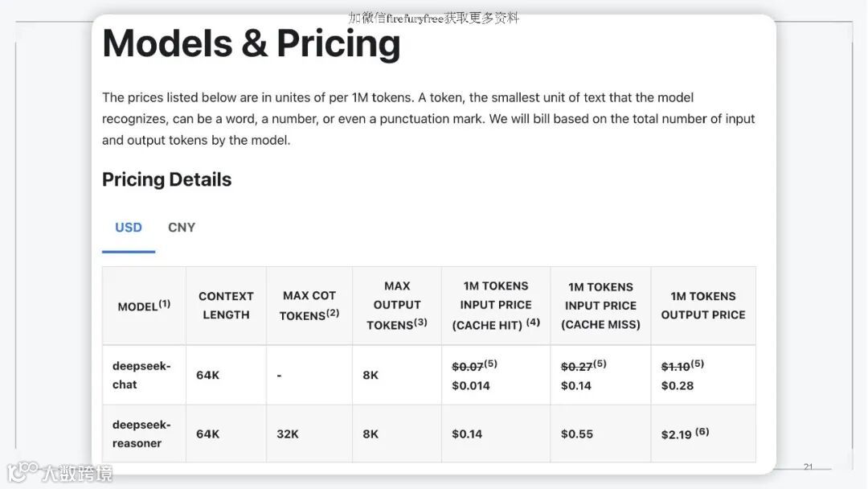The height and width of the screenshot is (489, 868).
Task: Click the $0.014 cache hit price
Action: [470, 385]
